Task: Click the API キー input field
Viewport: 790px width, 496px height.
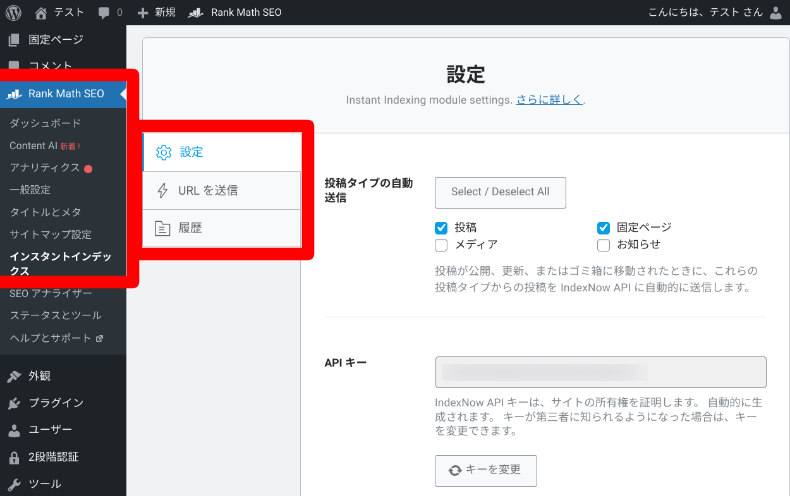Action: [600, 372]
